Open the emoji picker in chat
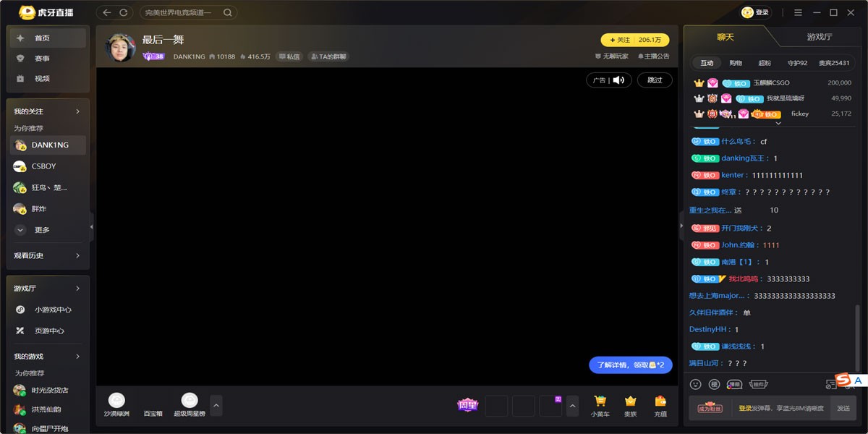 click(x=695, y=384)
